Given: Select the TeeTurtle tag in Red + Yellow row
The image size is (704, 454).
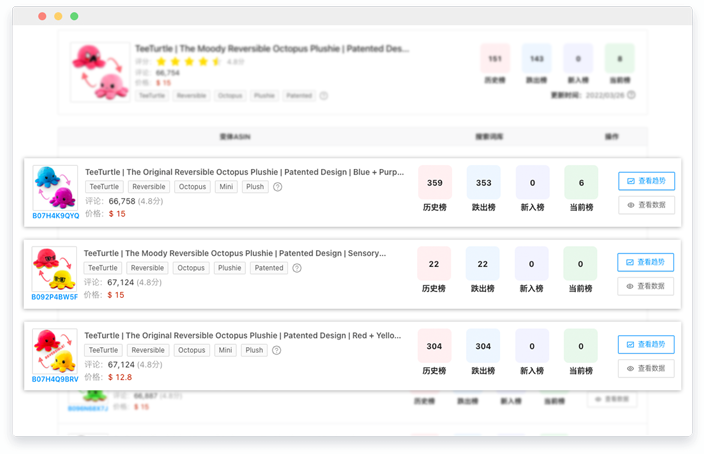Looking at the screenshot, I should coord(103,350).
